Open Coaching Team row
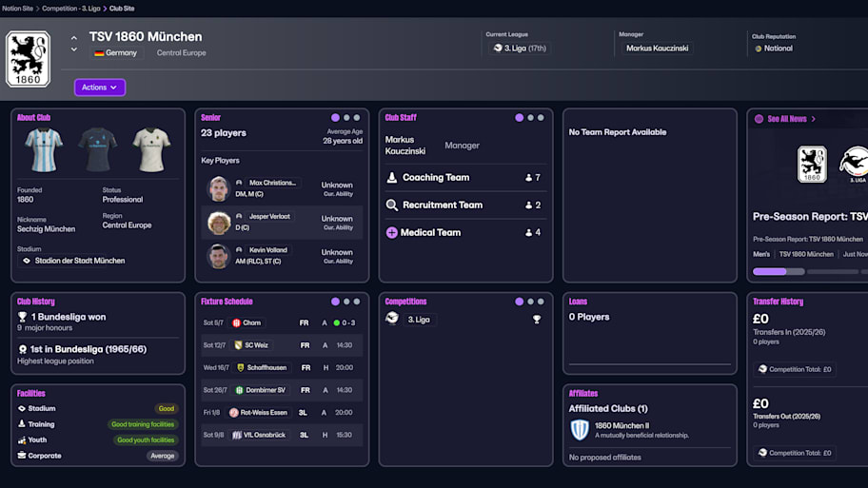 tap(465, 178)
